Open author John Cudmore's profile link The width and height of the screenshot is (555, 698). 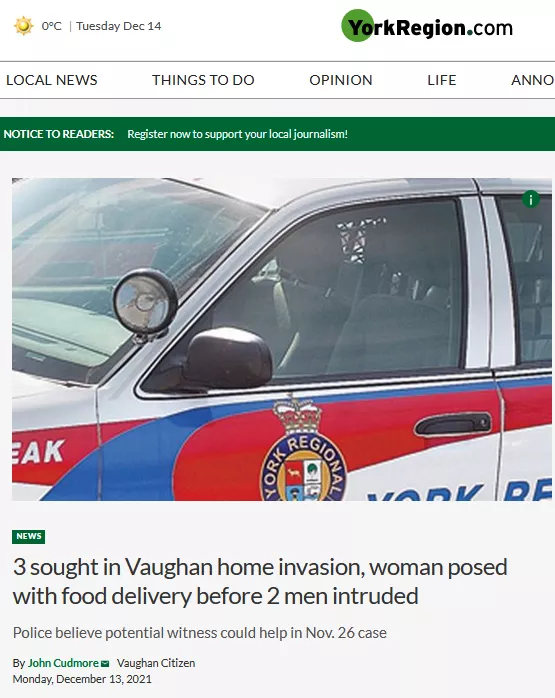[x=63, y=663]
